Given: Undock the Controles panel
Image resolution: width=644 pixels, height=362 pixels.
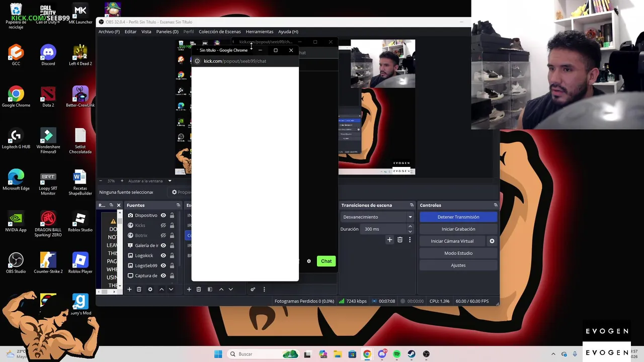Looking at the screenshot, I should (x=496, y=205).
